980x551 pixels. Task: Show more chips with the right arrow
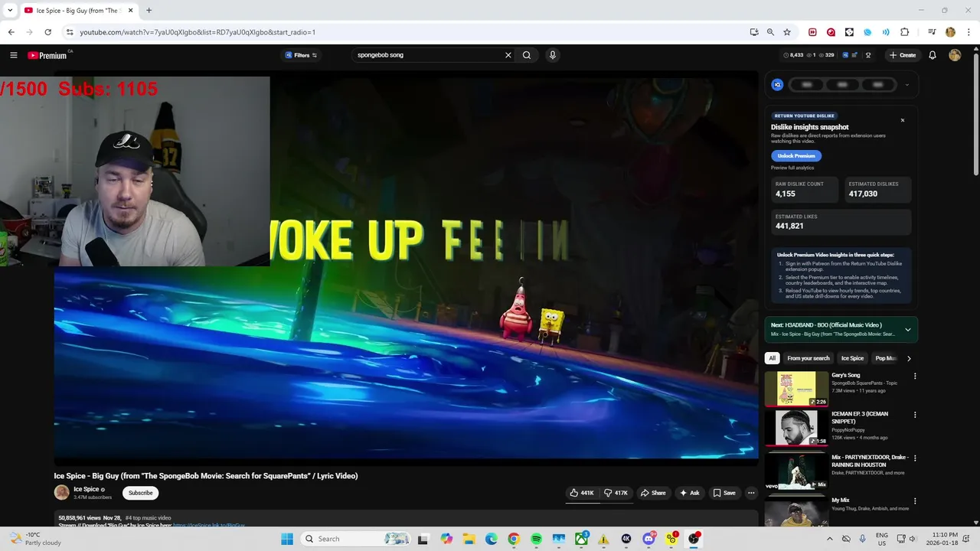909,358
